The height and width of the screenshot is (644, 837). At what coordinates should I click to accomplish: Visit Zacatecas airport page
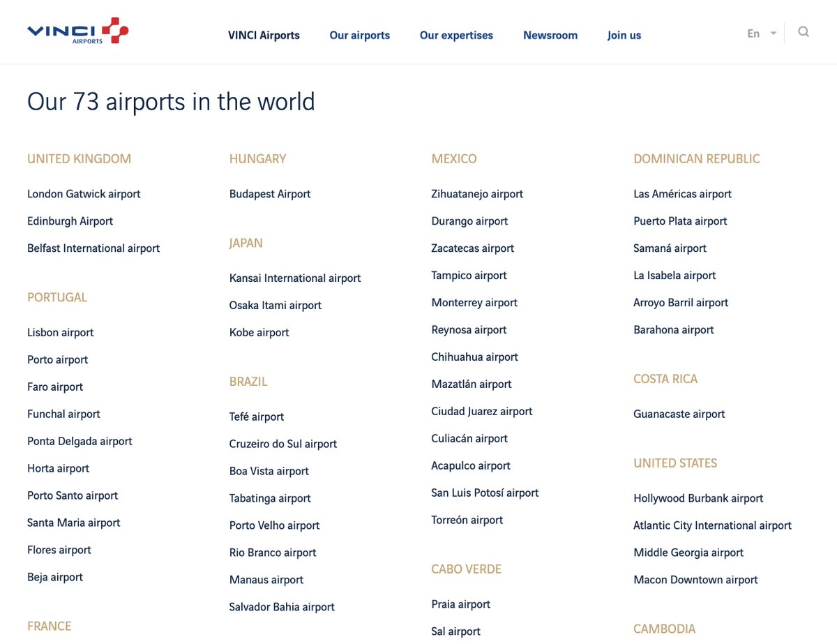coord(473,248)
